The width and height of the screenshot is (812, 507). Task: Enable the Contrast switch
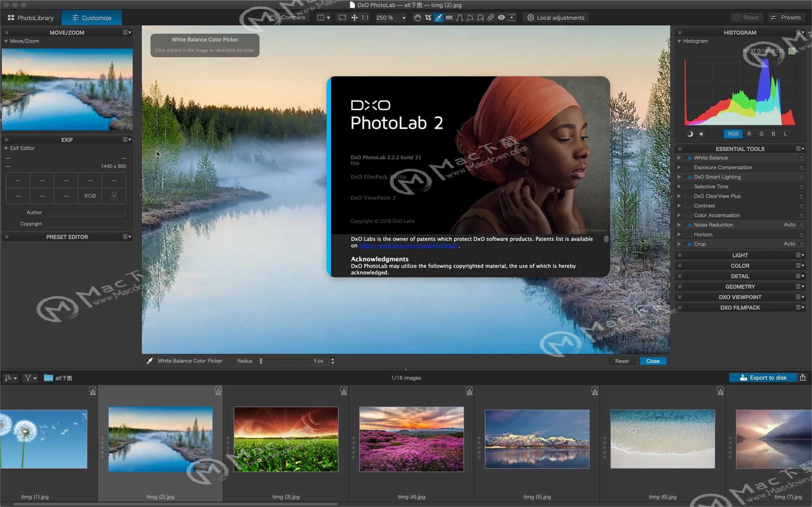[689, 206]
